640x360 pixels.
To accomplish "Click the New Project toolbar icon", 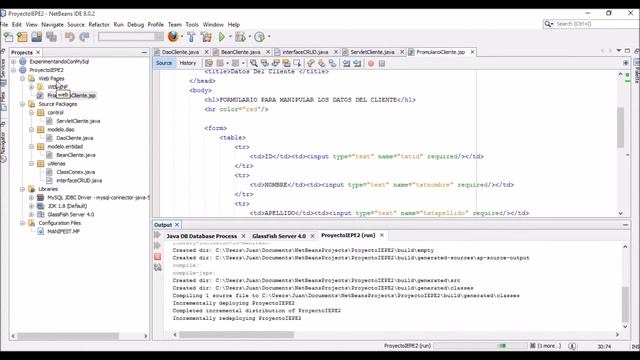I will 22,37.
